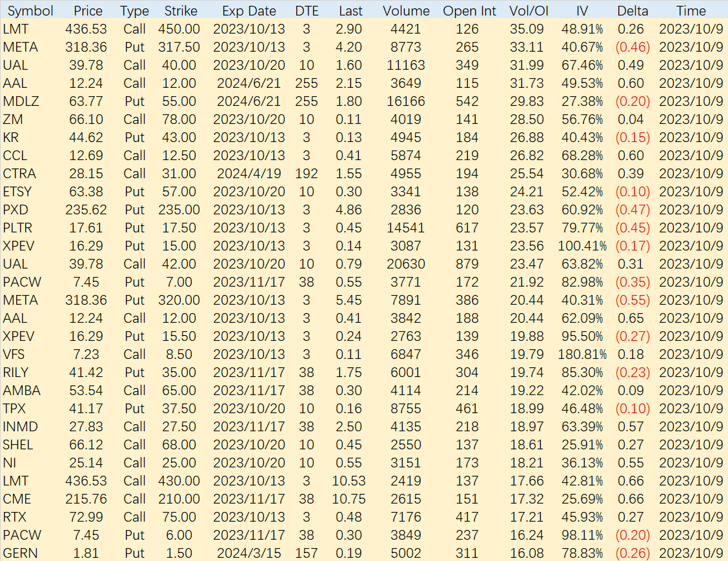Click the Exp Date column header

click(x=249, y=11)
